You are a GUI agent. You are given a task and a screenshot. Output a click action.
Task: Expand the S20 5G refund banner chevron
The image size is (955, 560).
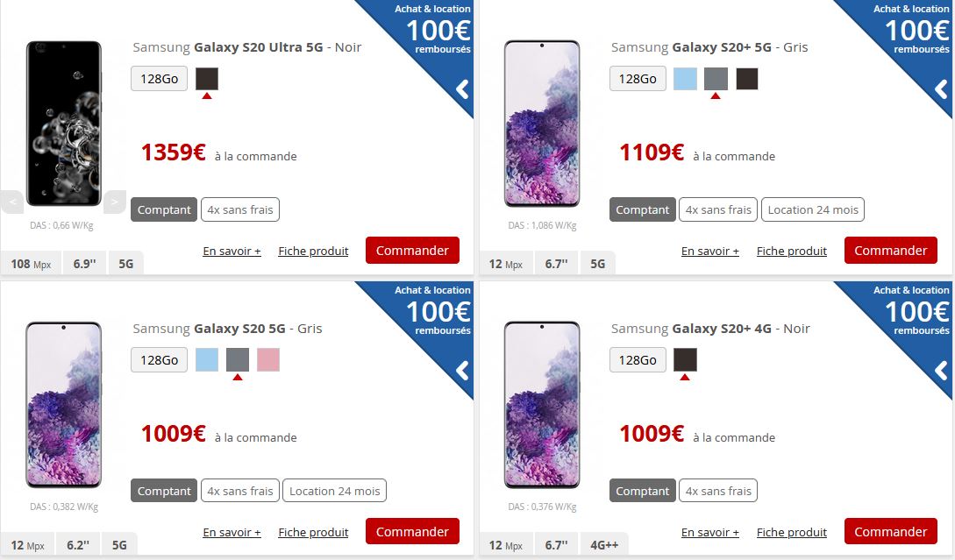(463, 371)
